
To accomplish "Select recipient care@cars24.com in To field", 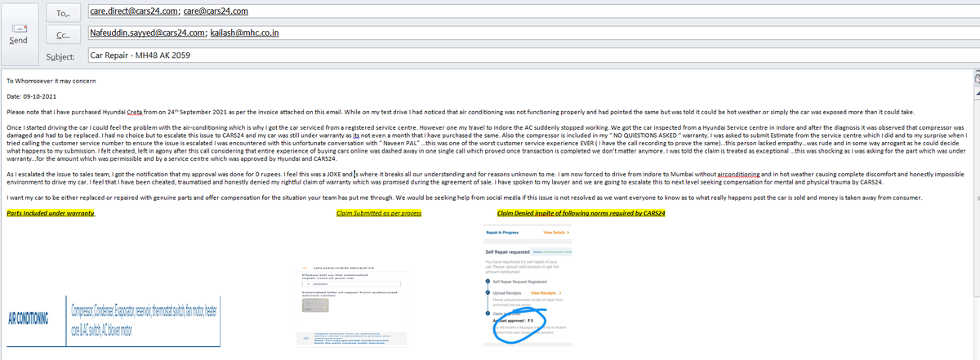I will [x=215, y=12].
